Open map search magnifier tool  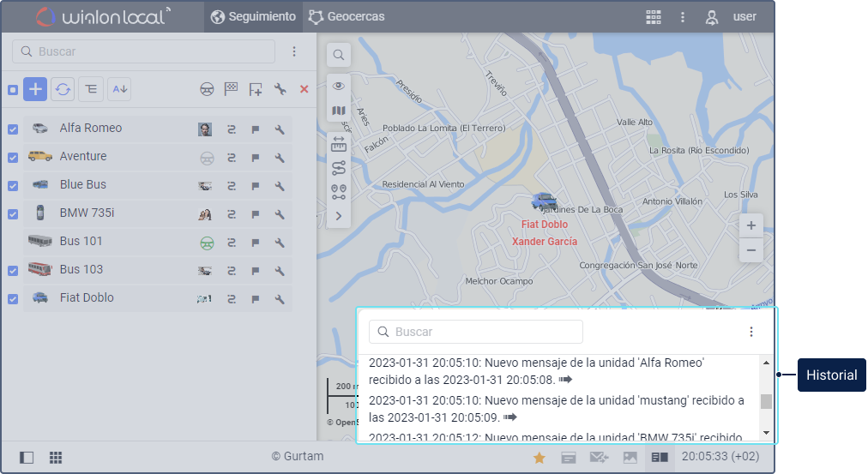pyautogui.click(x=339, y=55)
